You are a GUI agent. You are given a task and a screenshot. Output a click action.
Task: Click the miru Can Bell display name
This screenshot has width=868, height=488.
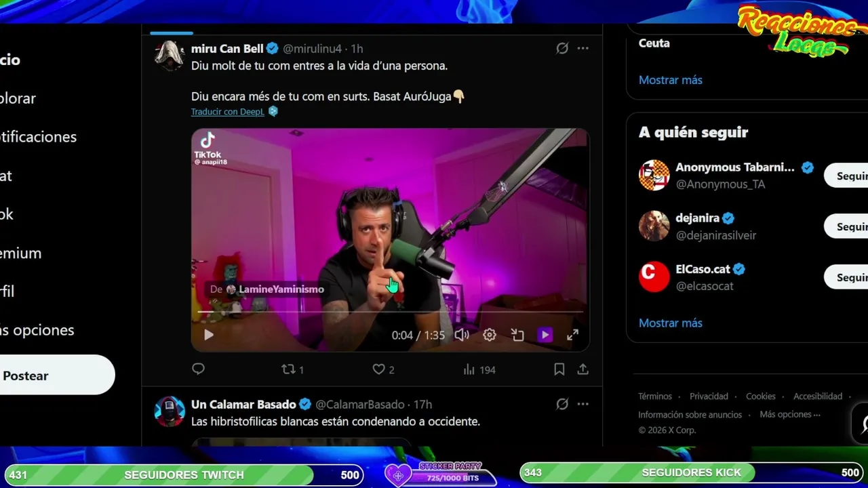point(227,49)
